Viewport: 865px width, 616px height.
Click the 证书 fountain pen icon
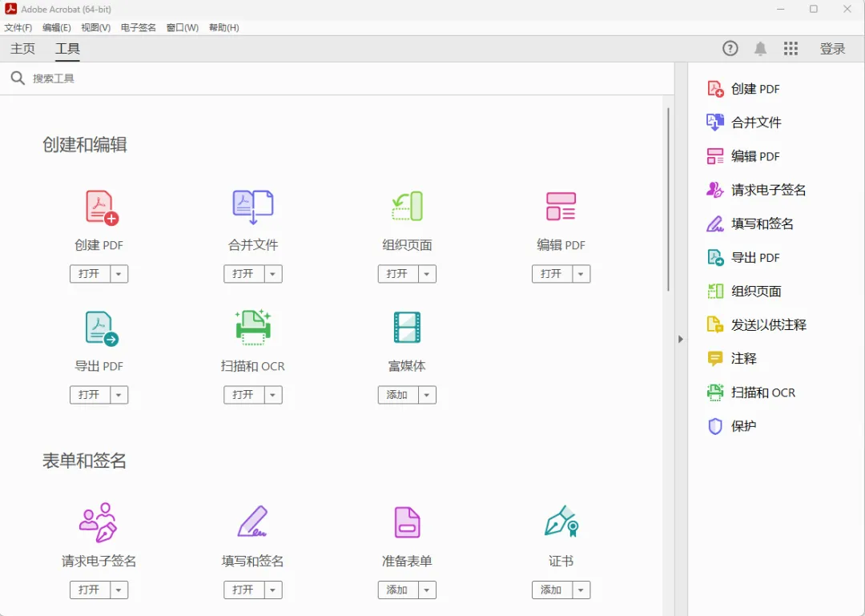click(x=561, y=521)
